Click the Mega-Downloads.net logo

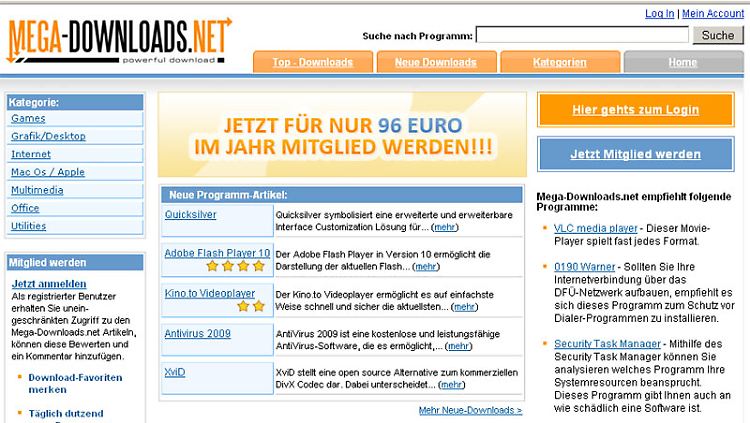(x=118, y=42)
